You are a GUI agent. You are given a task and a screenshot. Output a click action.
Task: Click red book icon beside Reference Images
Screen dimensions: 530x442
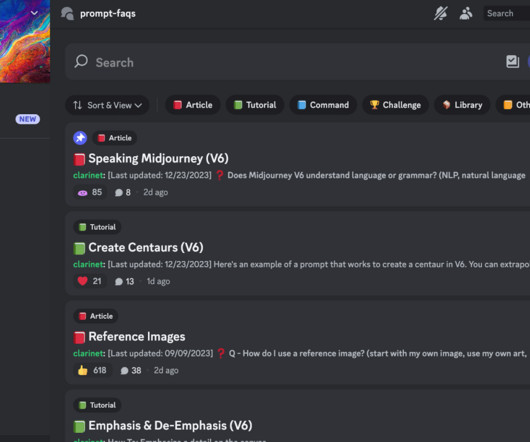(x=79, y=337)
